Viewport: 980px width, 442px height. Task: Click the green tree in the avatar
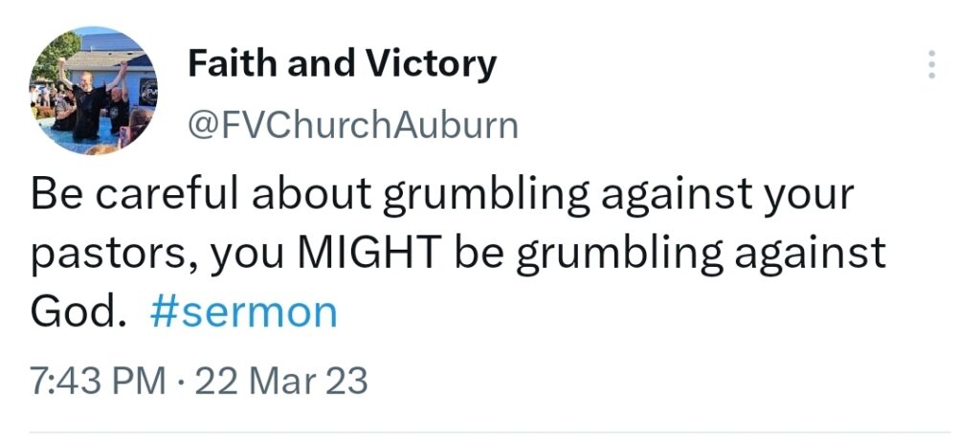[x=57, y=58]
